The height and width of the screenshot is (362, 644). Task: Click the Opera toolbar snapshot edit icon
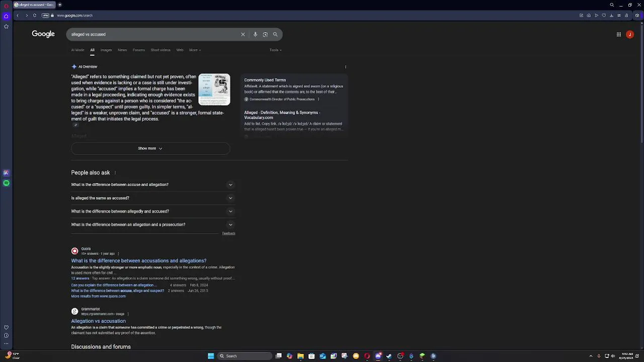tap(582, 16)
